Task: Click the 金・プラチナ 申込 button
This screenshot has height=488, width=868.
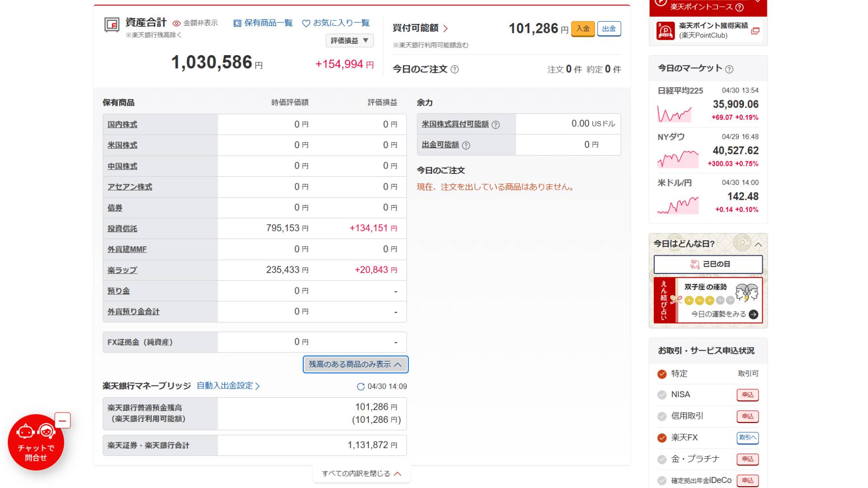Action: click(748, 459)
